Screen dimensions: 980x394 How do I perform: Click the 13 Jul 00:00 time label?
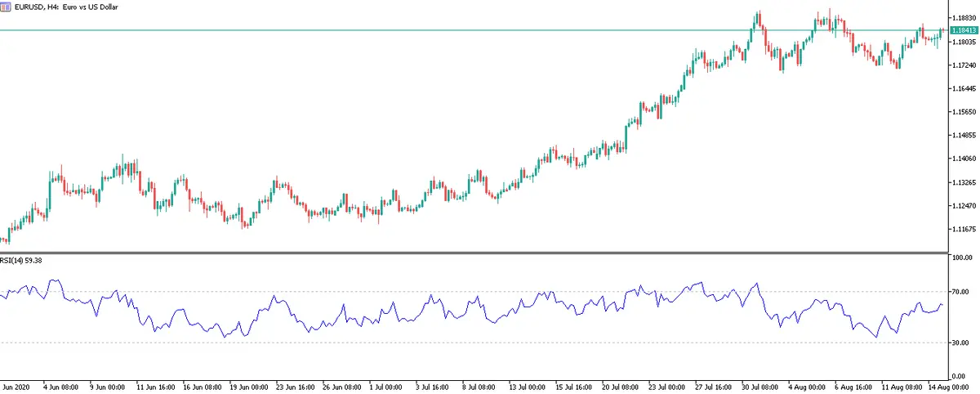528,385
